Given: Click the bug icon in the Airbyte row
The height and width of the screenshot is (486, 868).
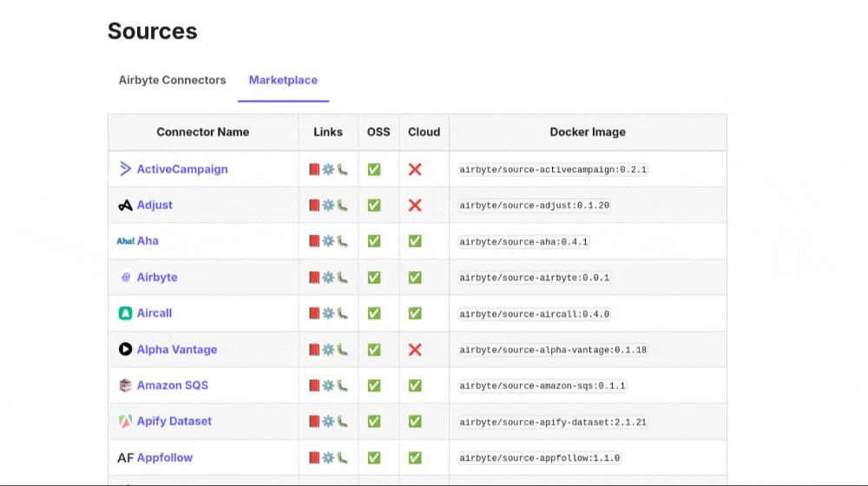Looking at the screenshot, I should pyautogui.click(x=343, y=278).
